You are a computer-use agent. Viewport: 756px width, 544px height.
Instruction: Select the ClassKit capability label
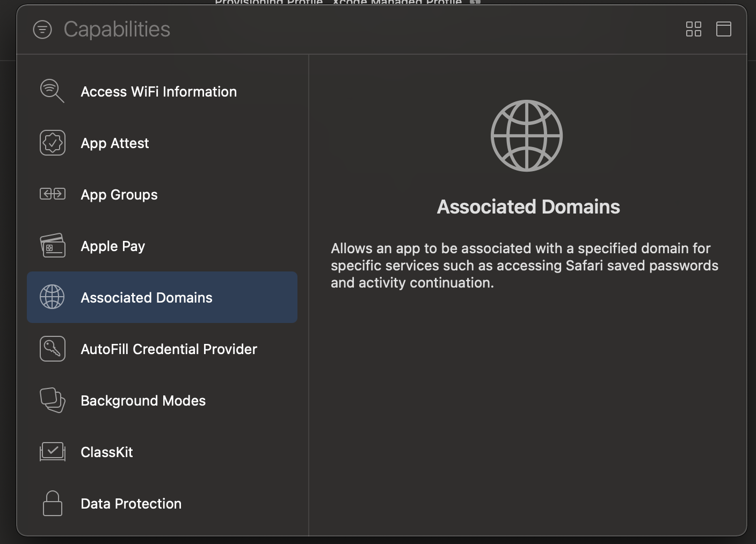pyautogui.click(x=107, y=452)
